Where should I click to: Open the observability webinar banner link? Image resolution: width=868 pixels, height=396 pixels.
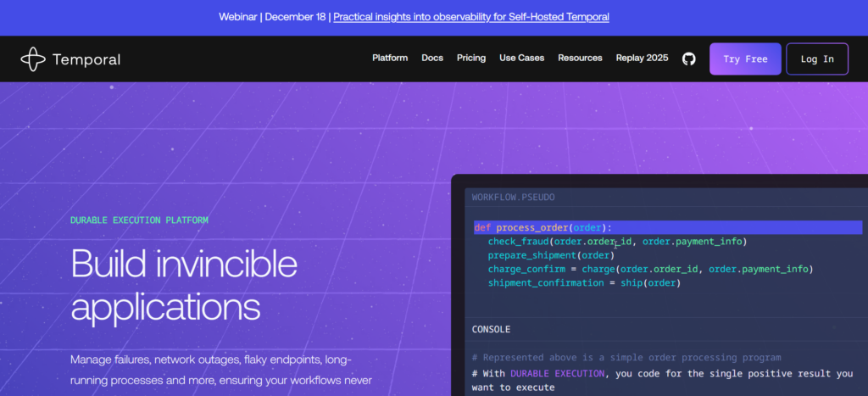click(x=471, y=17)
